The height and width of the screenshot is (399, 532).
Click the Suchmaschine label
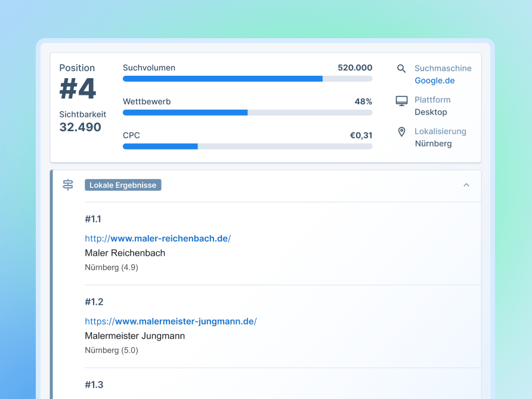click(443, 68)
